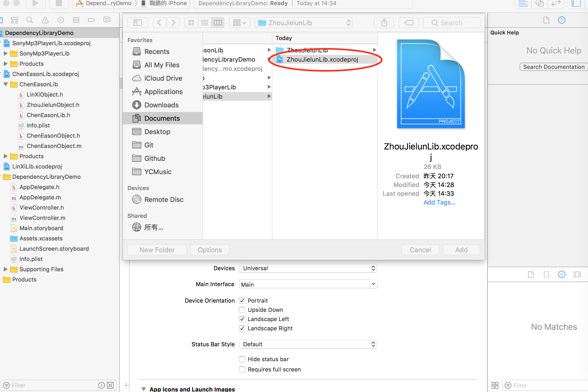
Task: Toggle the file dialog sidebar button
Action: 138,23
